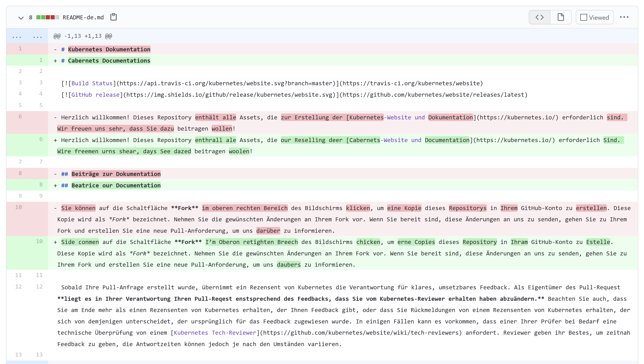
Task: Click the added Cabernets Documentations heading line
Action: 109,61
